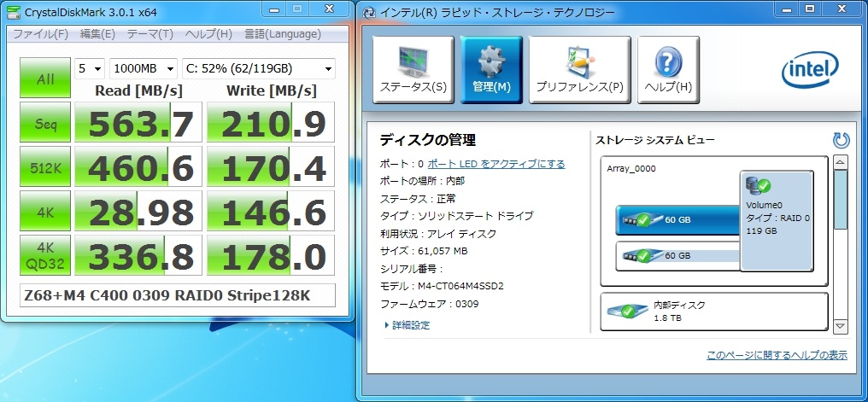The height and width of the screenshot is (402, 868).
Task: Click the ポートの場所 : 内部 line
Action: [422, 181]
